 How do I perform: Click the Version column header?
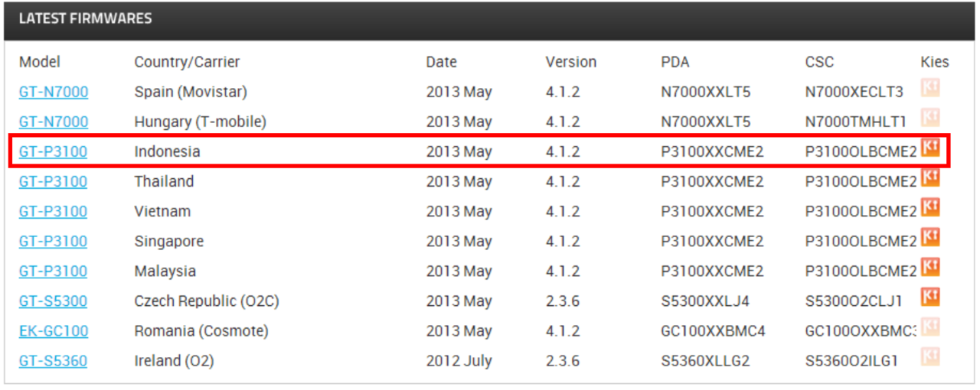click(570, 62)
